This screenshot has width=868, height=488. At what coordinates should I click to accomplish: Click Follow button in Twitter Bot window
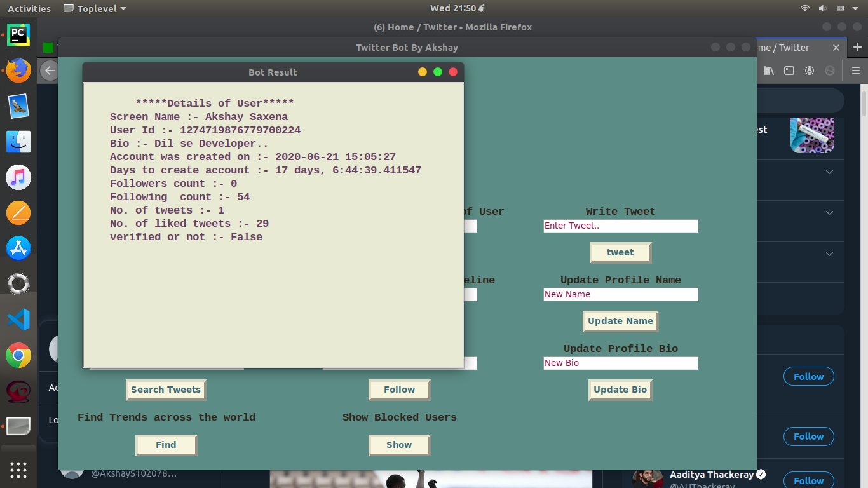point(399,390)
